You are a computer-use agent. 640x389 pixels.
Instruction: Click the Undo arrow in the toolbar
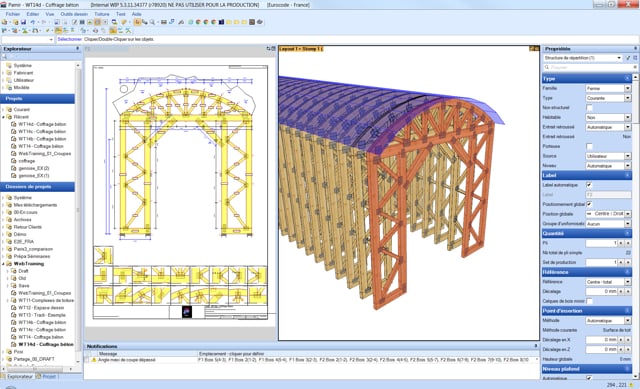tap(33, 22)
